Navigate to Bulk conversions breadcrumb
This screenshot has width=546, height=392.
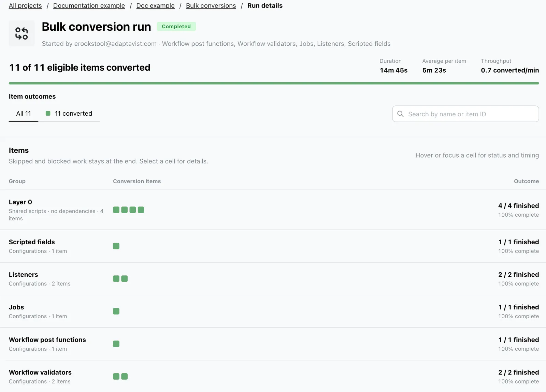(211, 6)
